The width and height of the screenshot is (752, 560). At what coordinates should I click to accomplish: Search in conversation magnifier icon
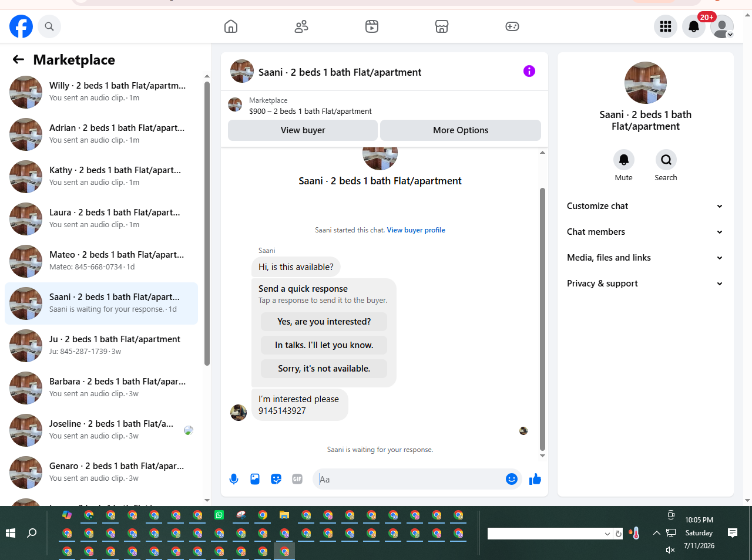[666, 160]
